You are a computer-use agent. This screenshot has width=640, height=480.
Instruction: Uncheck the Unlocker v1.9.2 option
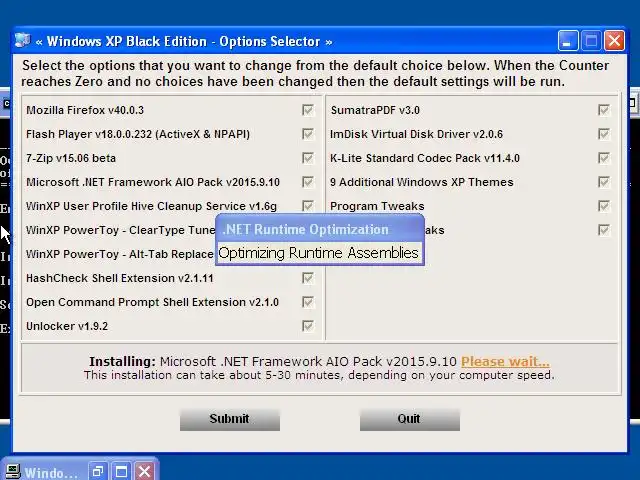click(308, 326)
